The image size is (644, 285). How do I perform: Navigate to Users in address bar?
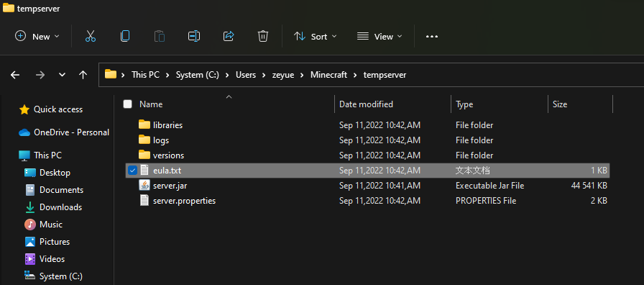[x=246, y=75]
